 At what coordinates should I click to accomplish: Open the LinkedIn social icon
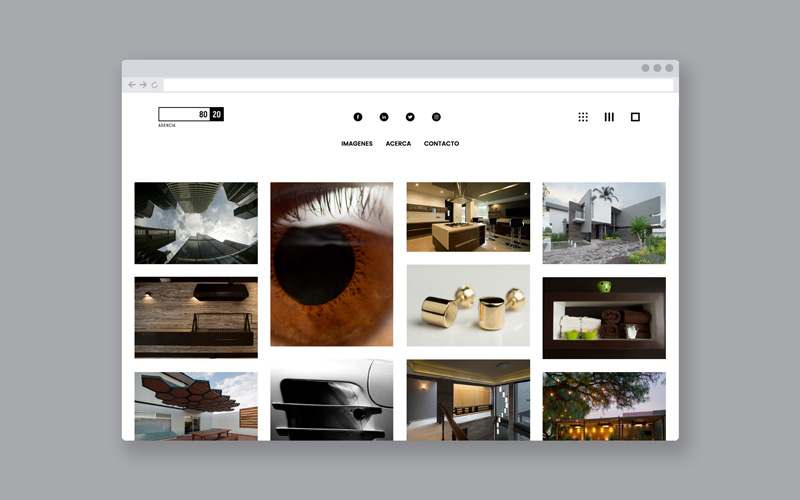pos(384,117)
